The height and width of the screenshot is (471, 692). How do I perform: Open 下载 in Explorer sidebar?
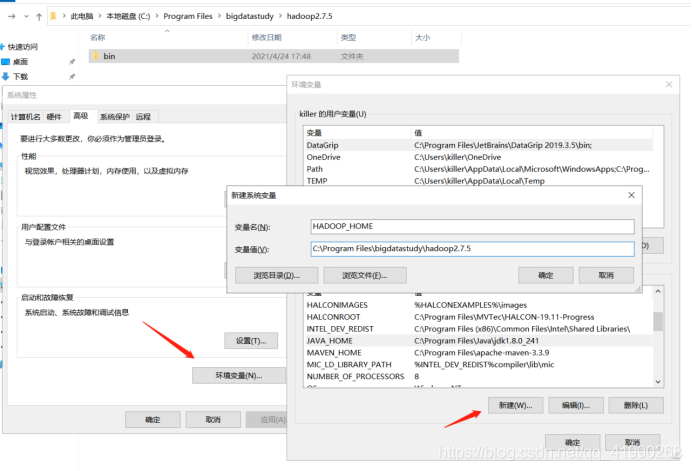[x=20, y=77]
